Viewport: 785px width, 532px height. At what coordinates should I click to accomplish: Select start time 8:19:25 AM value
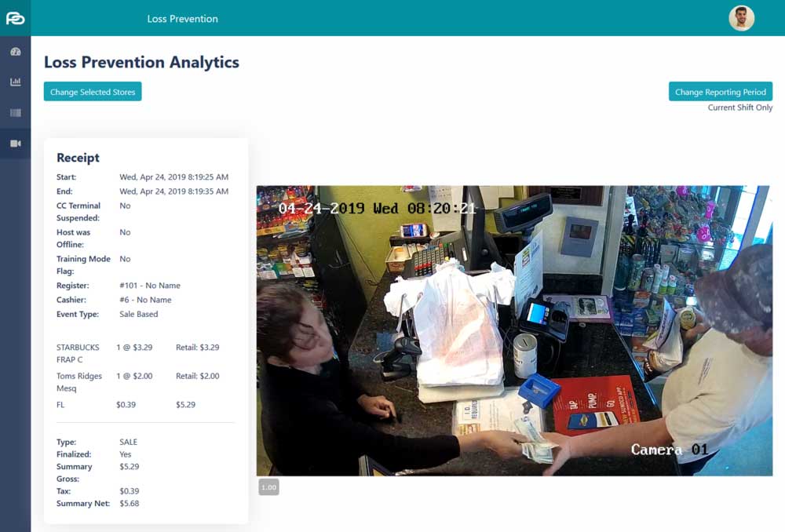coord(173,177)
